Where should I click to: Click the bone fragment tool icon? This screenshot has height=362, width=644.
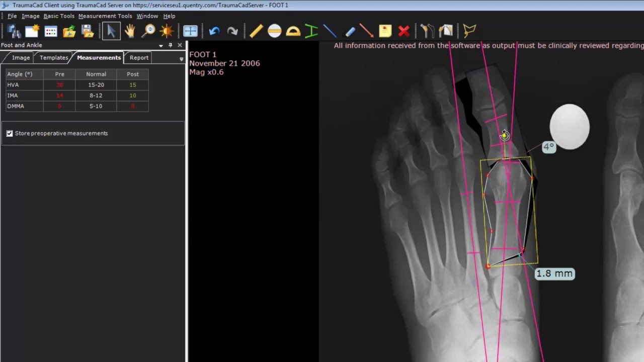click(446, 31)
